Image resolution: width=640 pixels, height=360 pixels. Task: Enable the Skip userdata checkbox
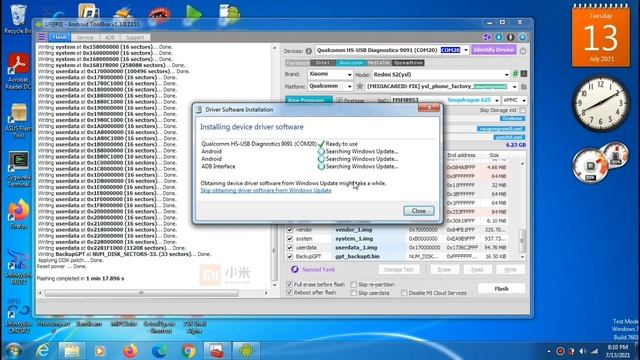353,293
